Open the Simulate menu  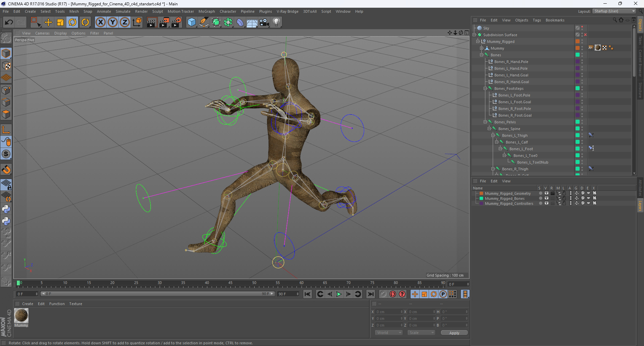[123, 11]
